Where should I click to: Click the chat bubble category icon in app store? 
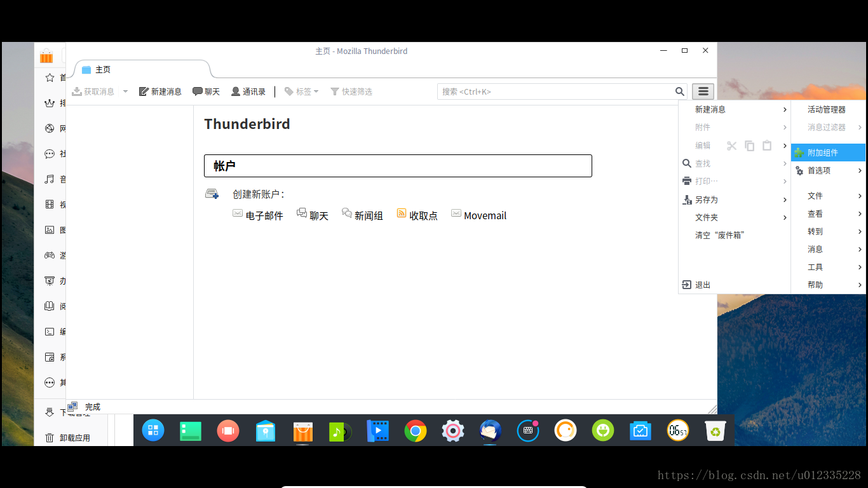pos(50,154)
